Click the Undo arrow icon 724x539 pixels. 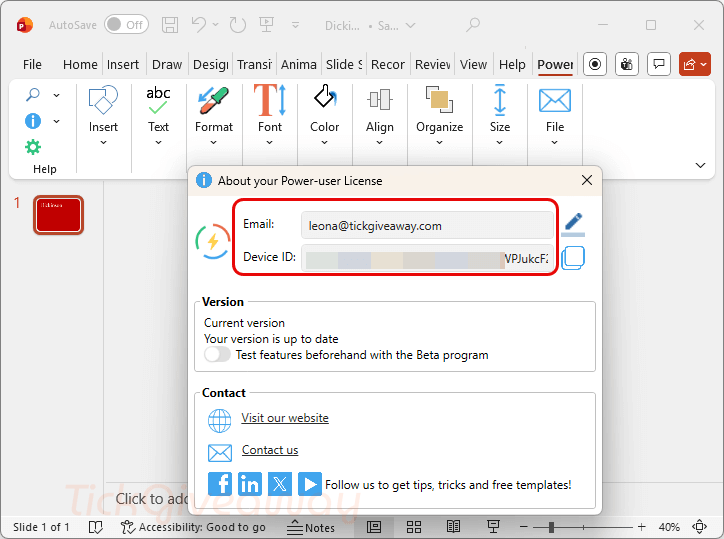(x=199, y=24)
